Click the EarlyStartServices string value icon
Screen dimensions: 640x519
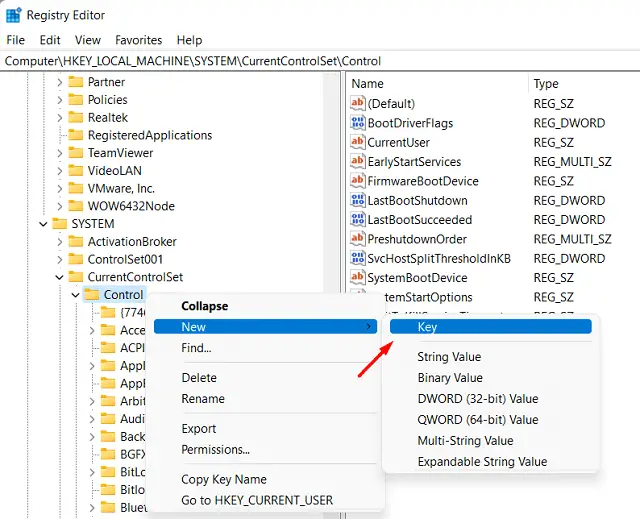pyautogui.click(x=359, y=162)
